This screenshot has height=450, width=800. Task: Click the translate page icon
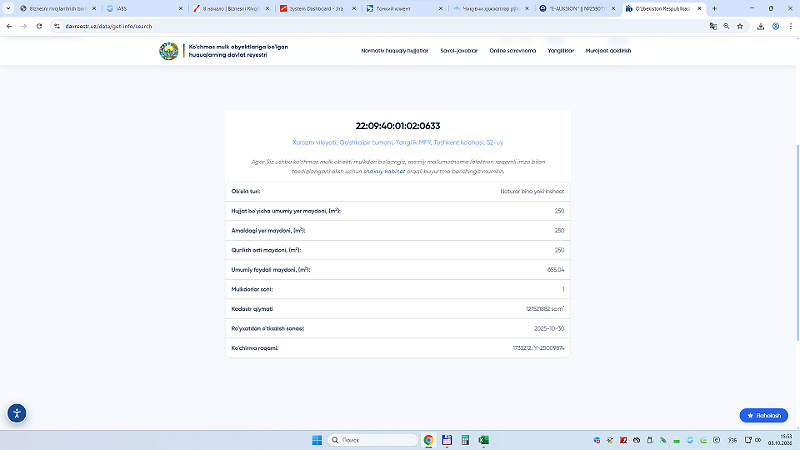tap(713, 26)
